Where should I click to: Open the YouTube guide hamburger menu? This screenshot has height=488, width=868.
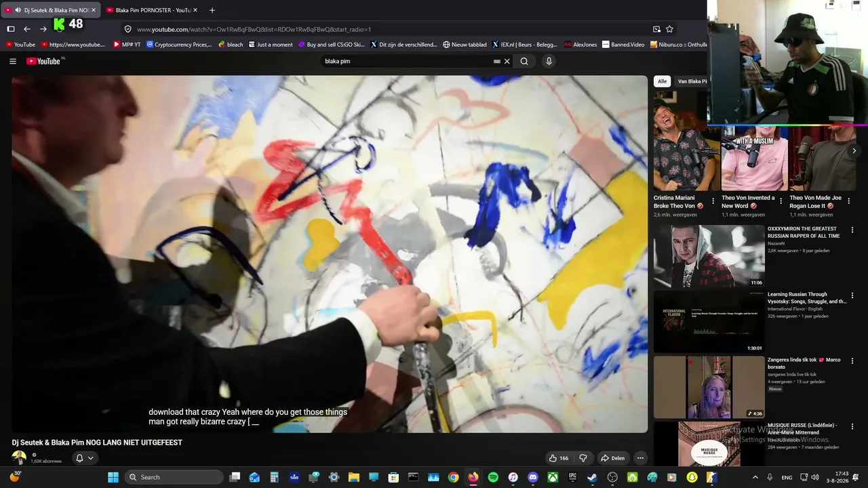click(x=12, y=61)
